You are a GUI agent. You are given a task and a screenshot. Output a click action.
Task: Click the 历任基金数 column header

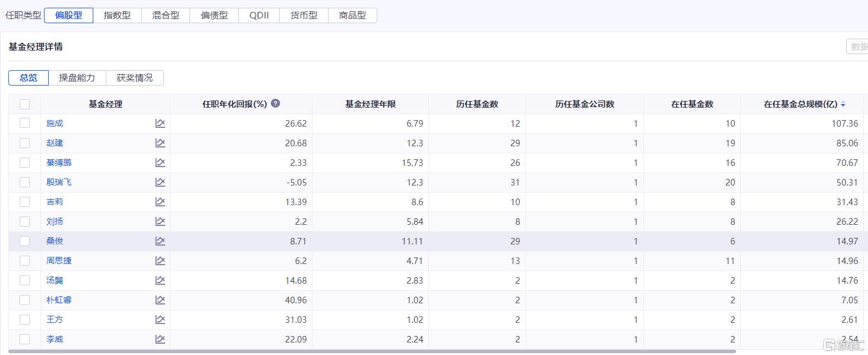477,104
